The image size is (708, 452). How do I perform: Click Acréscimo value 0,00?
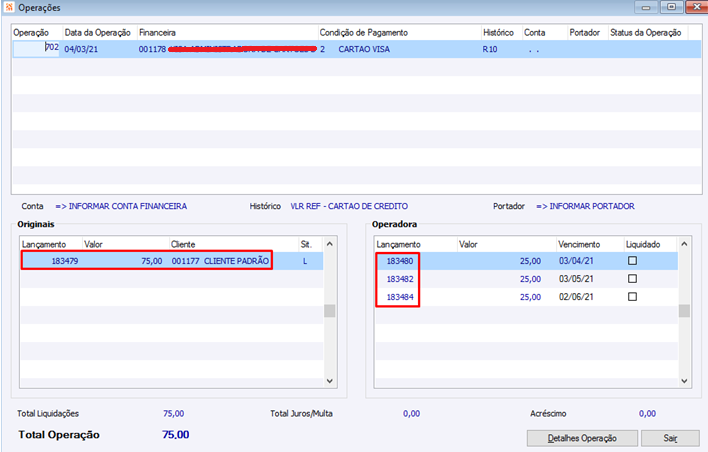pos(647,414)
